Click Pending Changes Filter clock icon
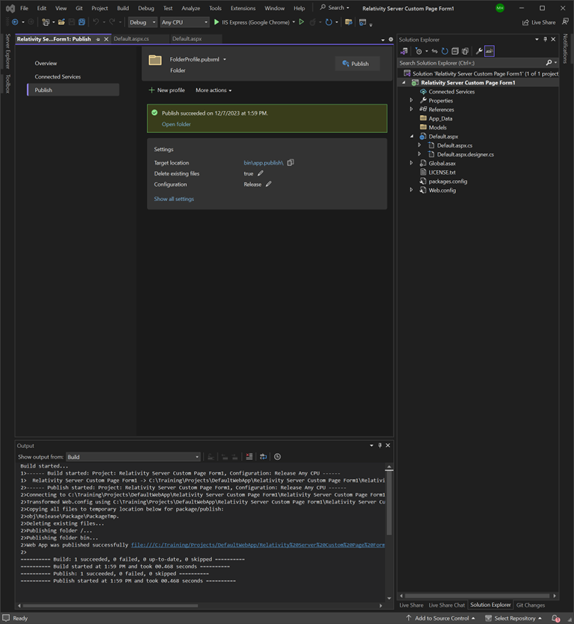 coord(418,51)
